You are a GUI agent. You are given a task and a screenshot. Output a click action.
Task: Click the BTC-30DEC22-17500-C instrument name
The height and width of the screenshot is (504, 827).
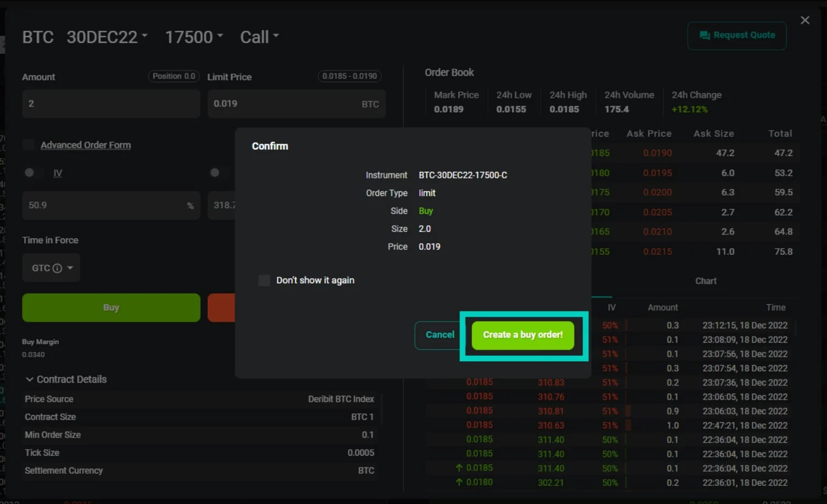click(463, 175)
